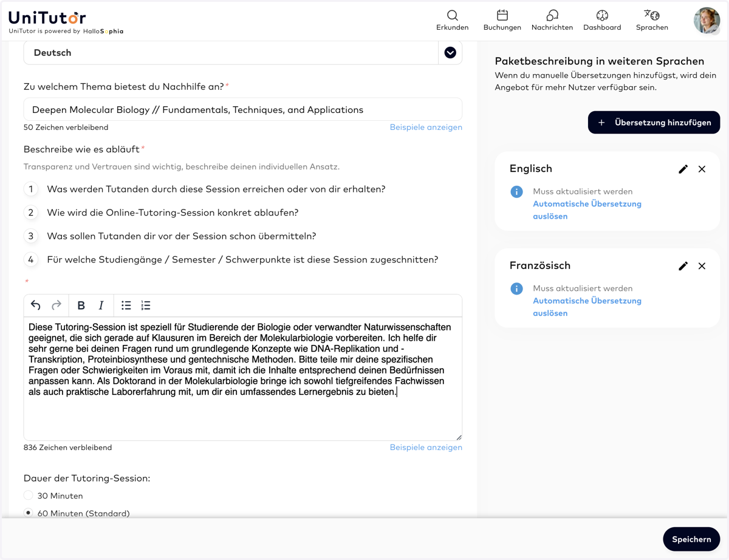Image resolution: width=729 pixels, height=560 pixels.
Task: Open Nachrichten messages
Action: coord(552,20)
